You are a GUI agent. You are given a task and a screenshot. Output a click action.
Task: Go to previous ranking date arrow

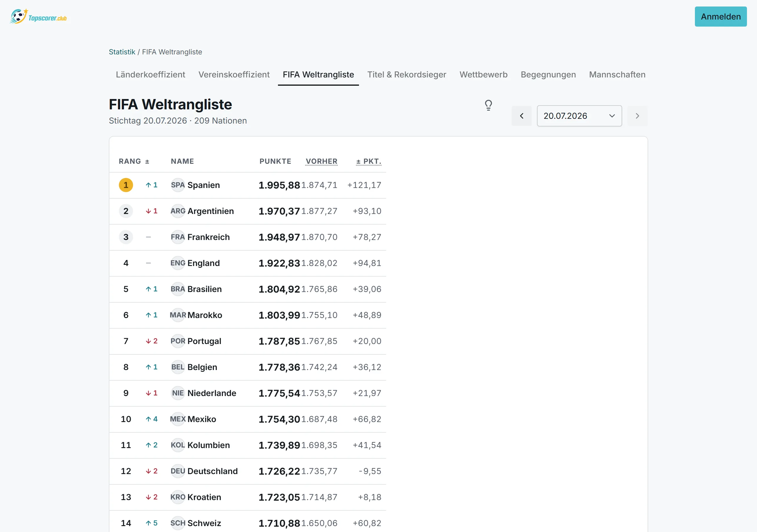(521, 116)
